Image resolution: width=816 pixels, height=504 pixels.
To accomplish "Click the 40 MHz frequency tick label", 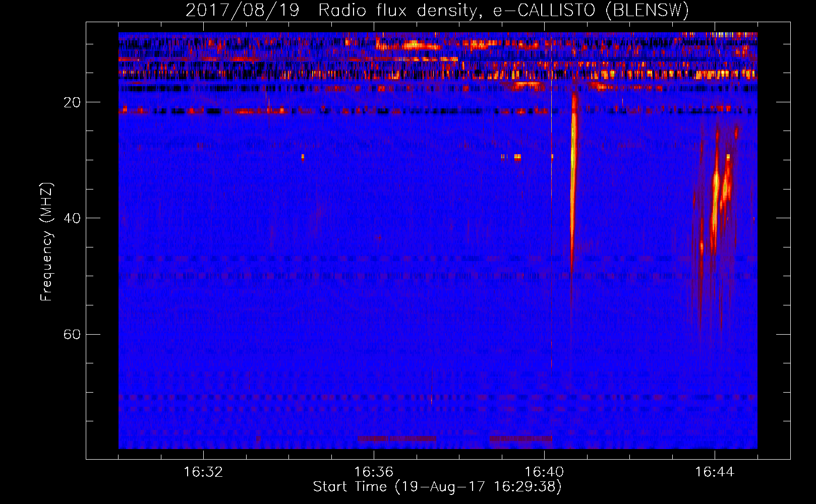I will pyautogui.click(x=72, y=218).
